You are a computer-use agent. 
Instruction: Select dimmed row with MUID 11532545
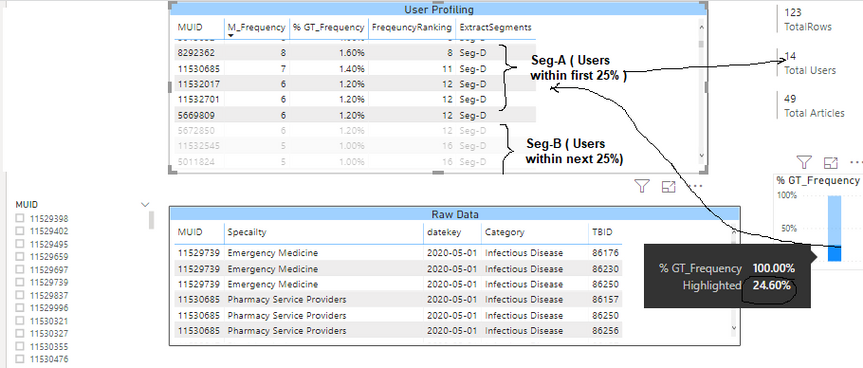(x=356, y=146)
